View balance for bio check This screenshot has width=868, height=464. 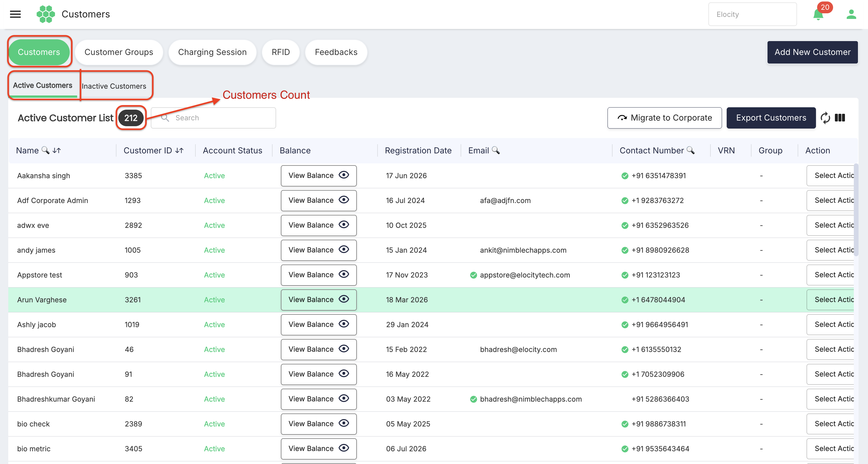coord(318,424)
